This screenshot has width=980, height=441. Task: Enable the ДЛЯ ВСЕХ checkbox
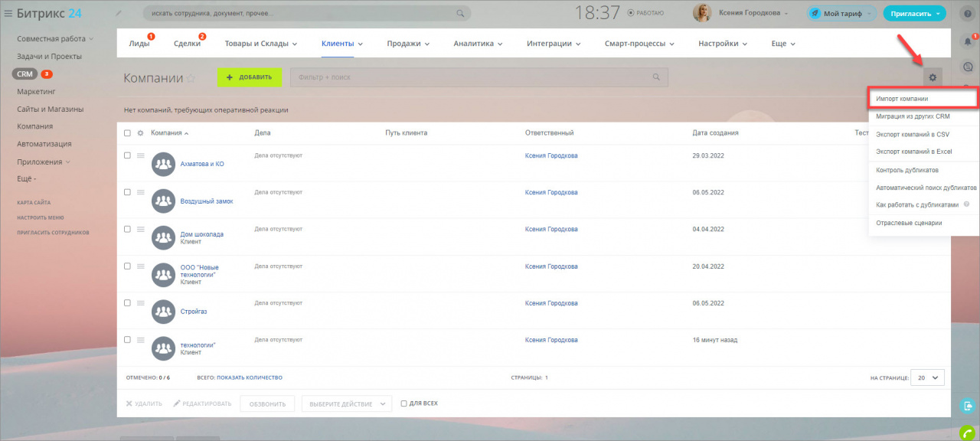coord(404,403)
